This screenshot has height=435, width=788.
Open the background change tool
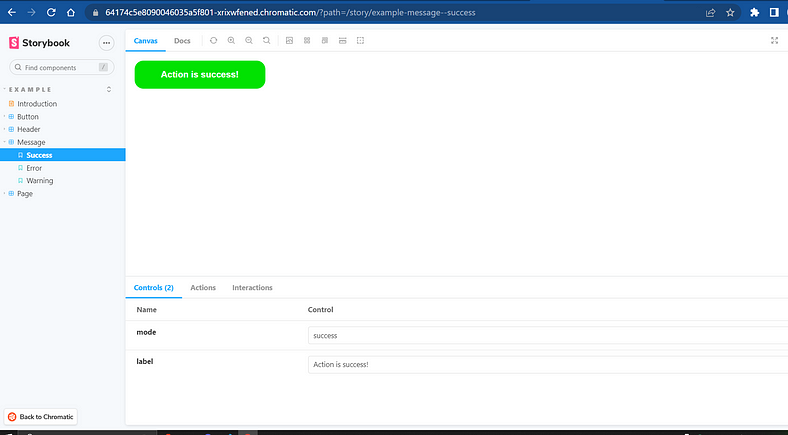click(289, 41)
